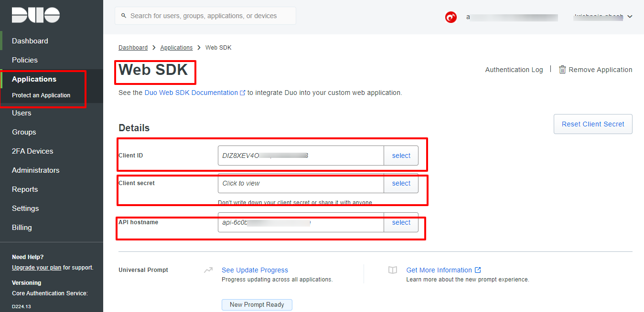This screenshot has width=644, height=312.
Task: Go to Billing in the sidebar
Action: pyautogui.click(x=22, y=228)
